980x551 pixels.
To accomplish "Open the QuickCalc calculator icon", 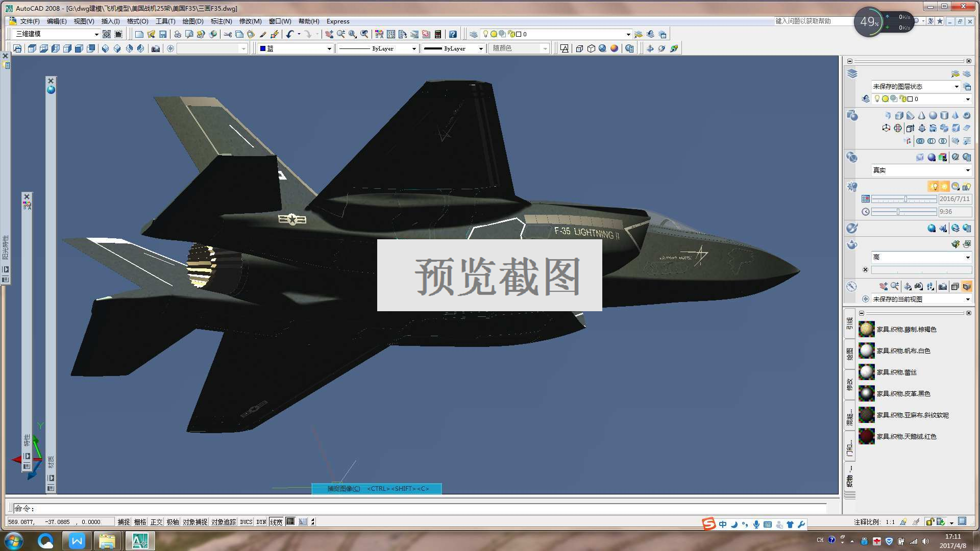I will [x=437, y=34].
